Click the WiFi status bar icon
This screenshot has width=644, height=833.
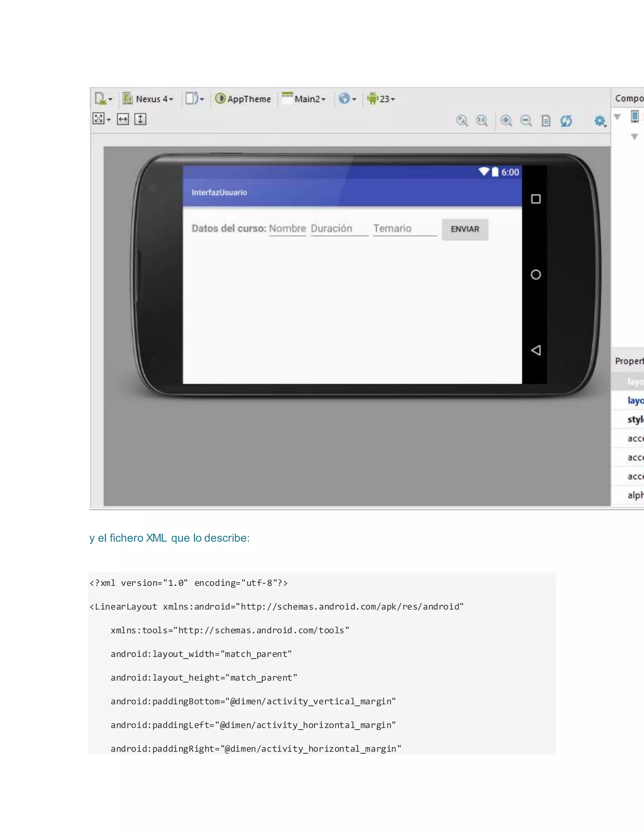(x=484, y=172)
